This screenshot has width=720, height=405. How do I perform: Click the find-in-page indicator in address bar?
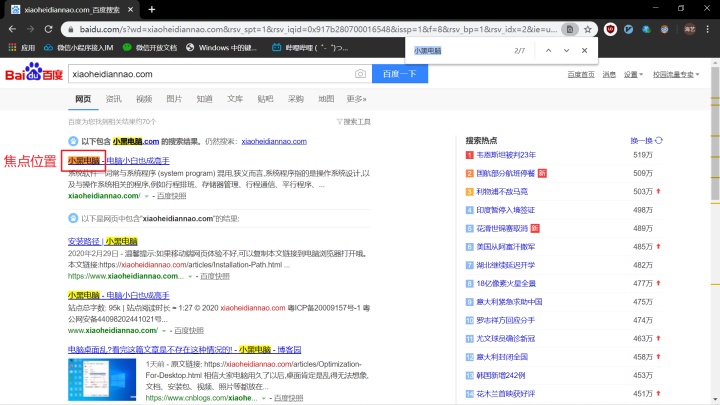(x=569, y=29)
